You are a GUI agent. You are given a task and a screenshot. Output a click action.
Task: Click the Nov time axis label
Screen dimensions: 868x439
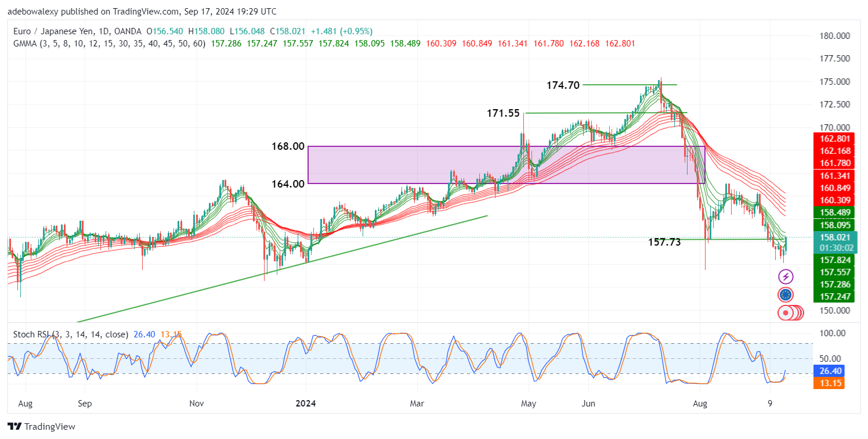(197, 403)
